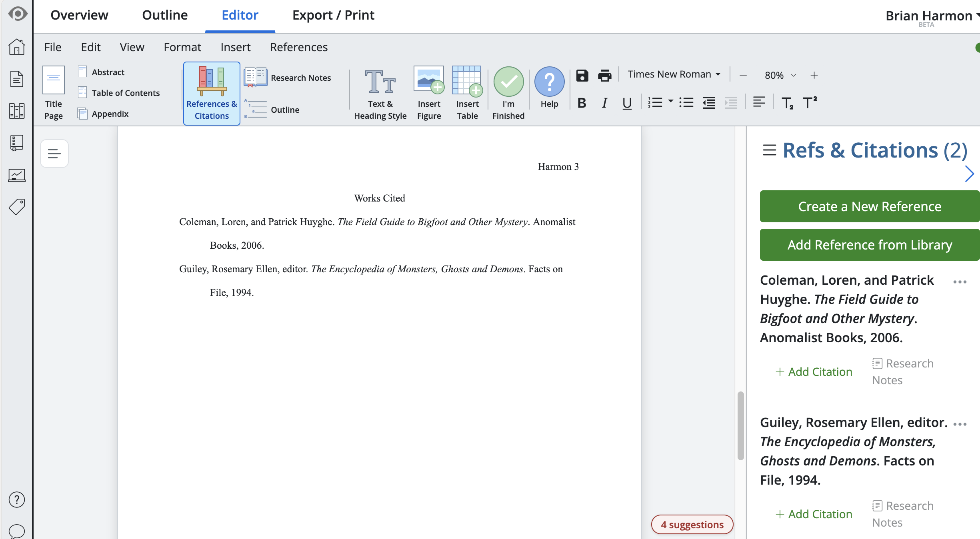This screenshot has width=980, height=539.
Task: Click the Outline ribbon icon
Action: pyautogui.click(x=272, y=110)
